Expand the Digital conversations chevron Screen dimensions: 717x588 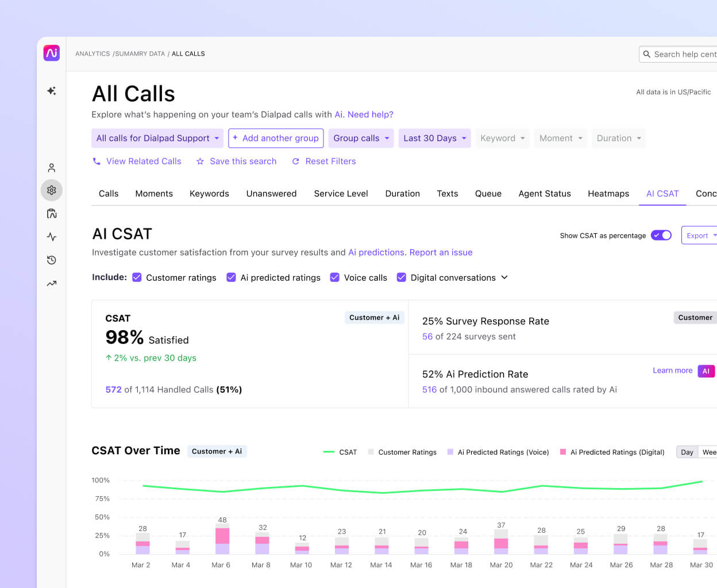tap(504, 277)
